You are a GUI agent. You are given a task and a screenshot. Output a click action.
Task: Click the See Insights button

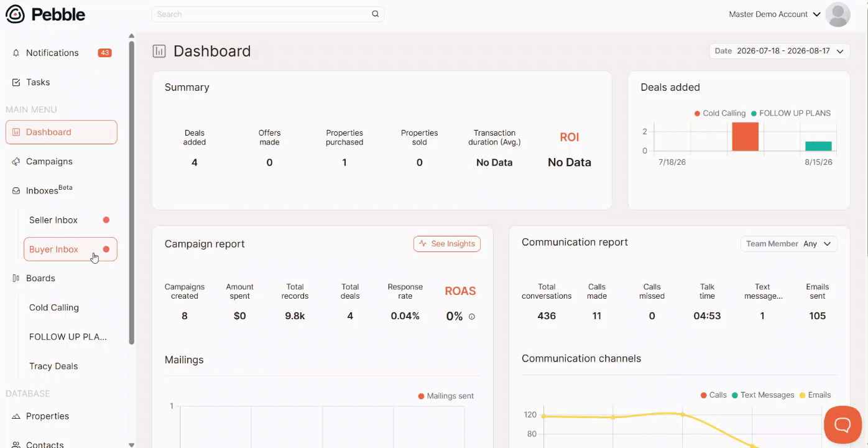coord(447,244)
